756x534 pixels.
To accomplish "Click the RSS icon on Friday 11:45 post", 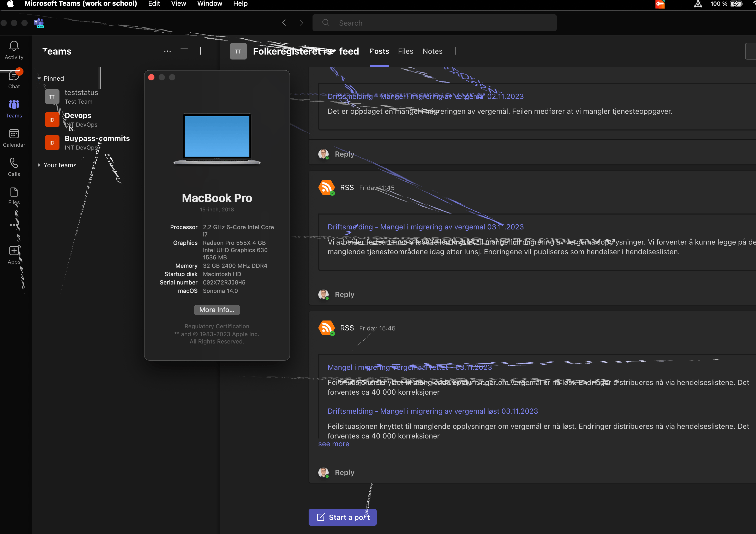I will click(x=326, y=187).
